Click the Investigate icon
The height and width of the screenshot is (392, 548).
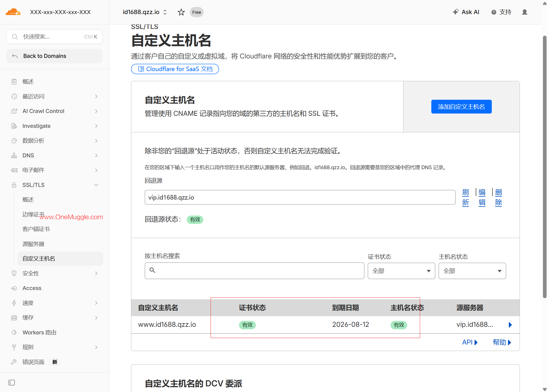[14, 126]
